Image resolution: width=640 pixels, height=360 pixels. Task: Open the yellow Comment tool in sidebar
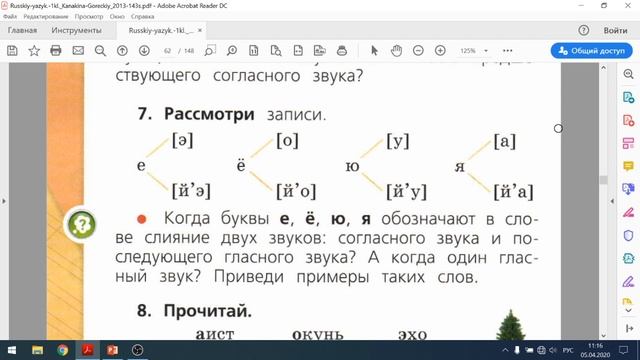(x=629, y=166)
